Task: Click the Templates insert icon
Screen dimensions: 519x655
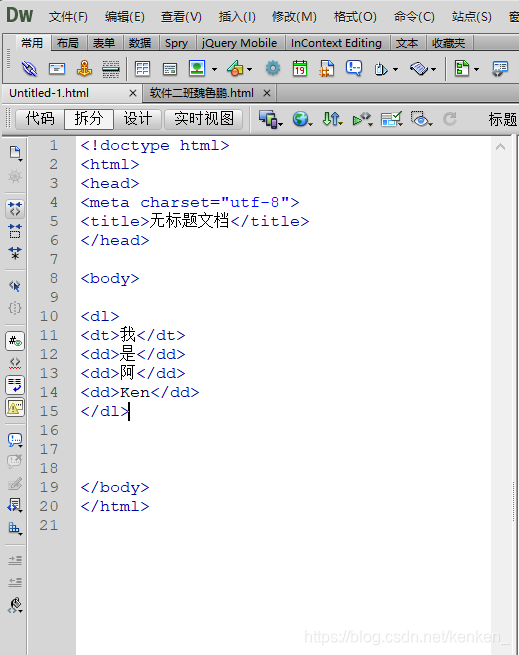Action: point(462,69)
